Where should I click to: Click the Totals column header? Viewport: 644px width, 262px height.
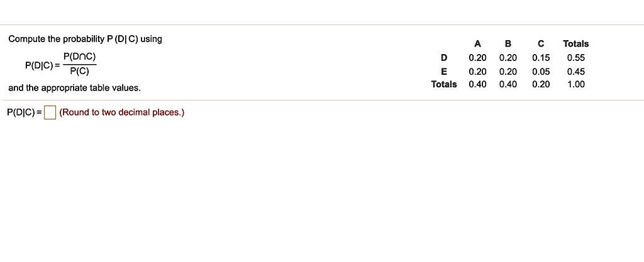[575, 44]
